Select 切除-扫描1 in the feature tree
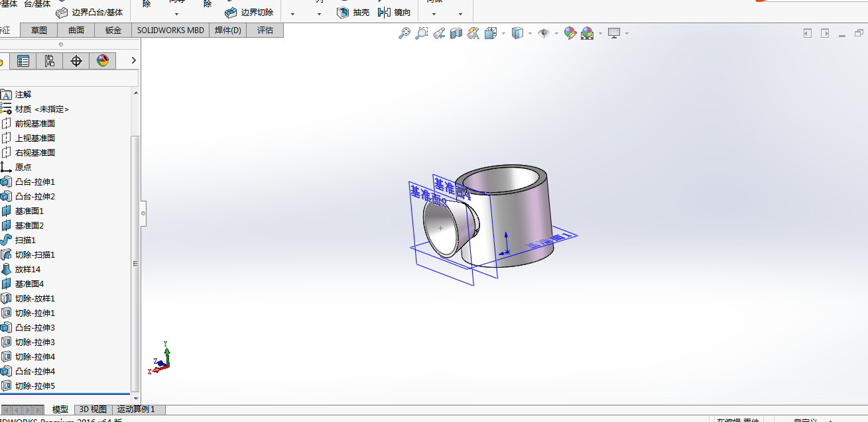Screen dimensions: 868x422 coord(34,254)
